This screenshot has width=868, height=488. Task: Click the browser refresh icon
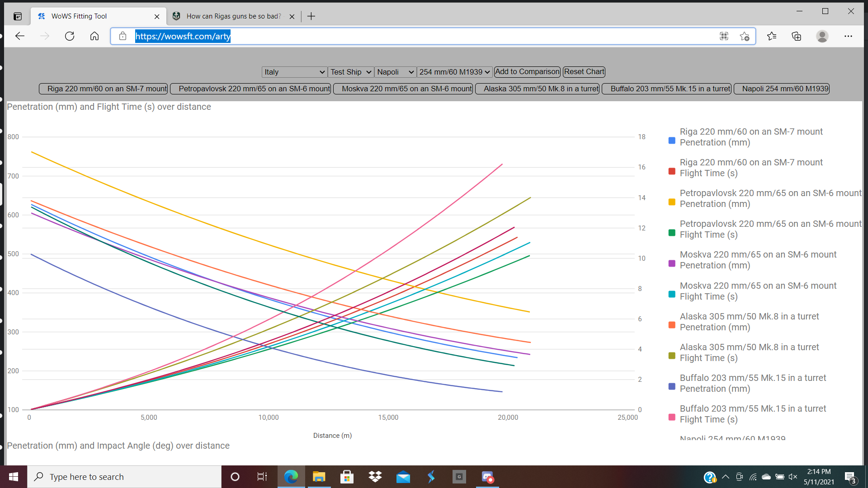(x=70, y=36)
